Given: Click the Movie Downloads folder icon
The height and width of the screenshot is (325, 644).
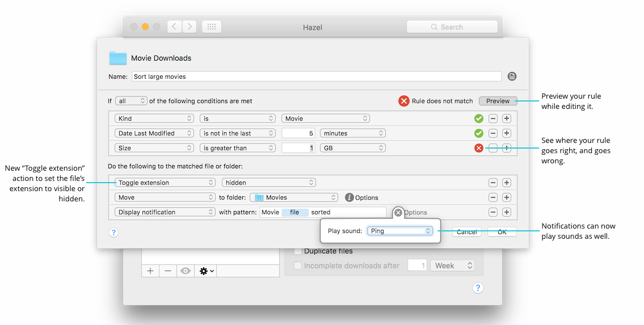Looking at the screenshot, I should [x=118, y=58].
